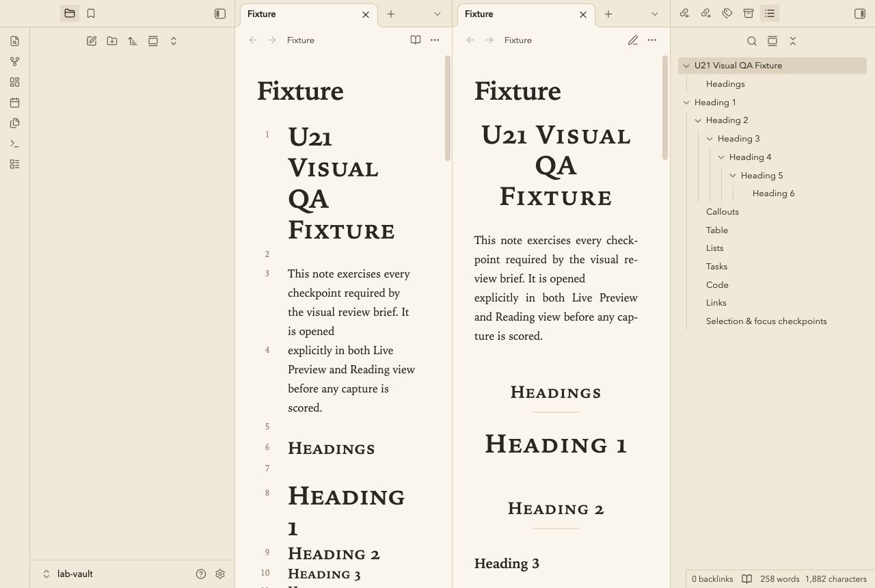
Task: Show the Files explorer panel
Action: tap(70, 14)
